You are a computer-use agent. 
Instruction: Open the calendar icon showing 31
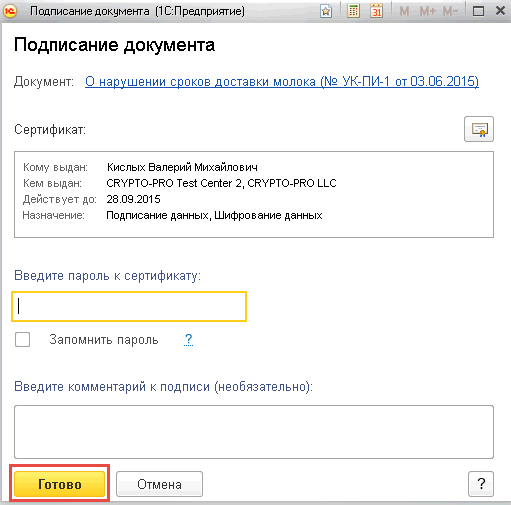coord(376,12)
